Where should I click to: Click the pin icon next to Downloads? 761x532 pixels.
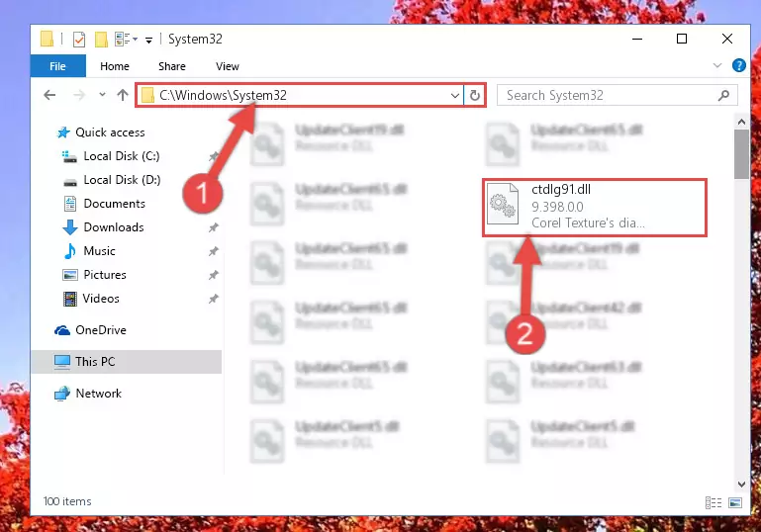[213, 227]
